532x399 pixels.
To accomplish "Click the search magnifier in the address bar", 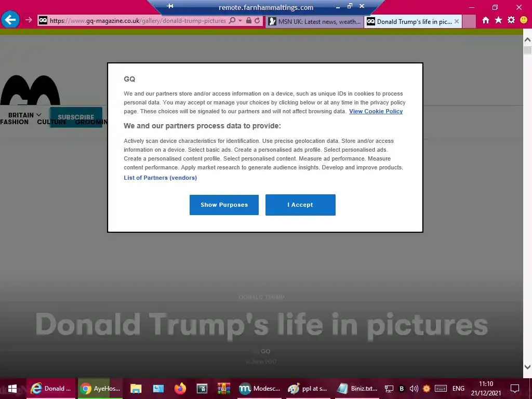I will (x=232, y=20).
